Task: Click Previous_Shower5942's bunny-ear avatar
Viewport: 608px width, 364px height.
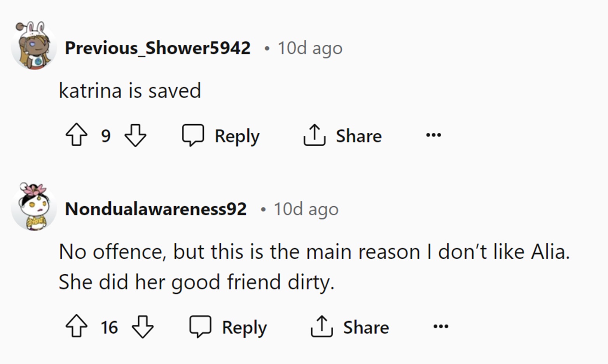Action: click(34, 46)
